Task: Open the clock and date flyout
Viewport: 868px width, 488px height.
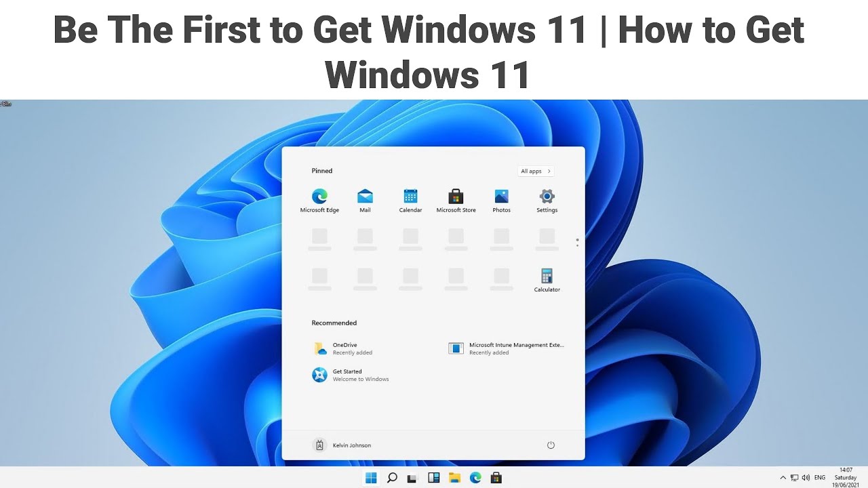Action: pyautogui.click(x=846, y=478)
